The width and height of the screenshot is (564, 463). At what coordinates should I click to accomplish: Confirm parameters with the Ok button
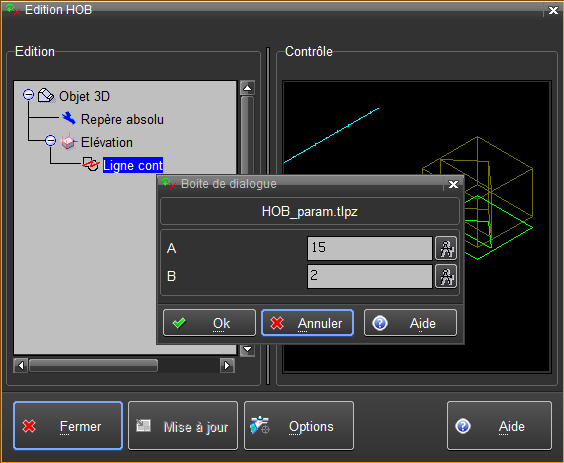(x=209, y=323)
